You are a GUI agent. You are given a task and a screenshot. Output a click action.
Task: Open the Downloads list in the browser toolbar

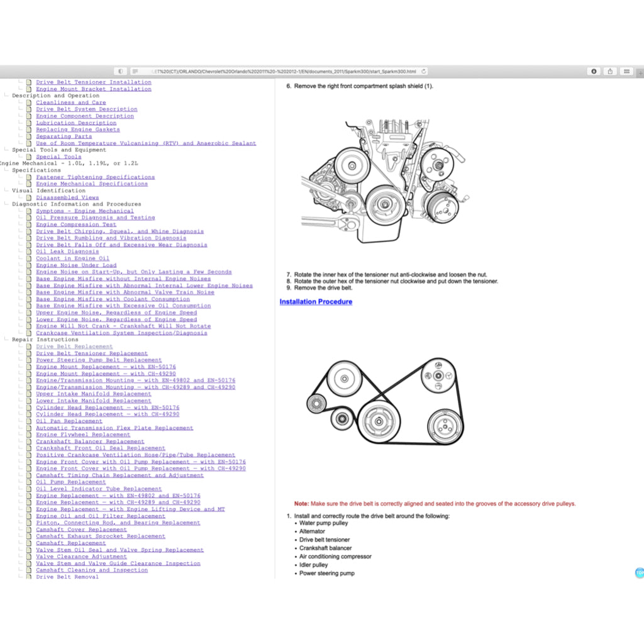click(593, 71)
